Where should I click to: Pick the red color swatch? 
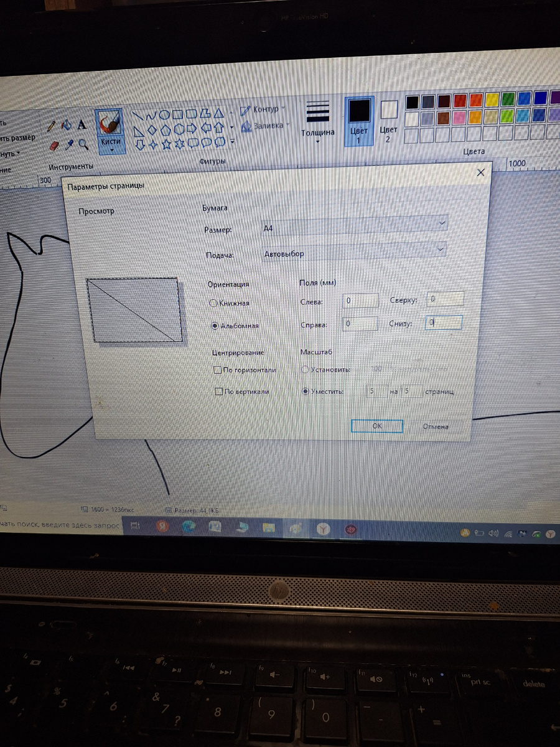460,100
